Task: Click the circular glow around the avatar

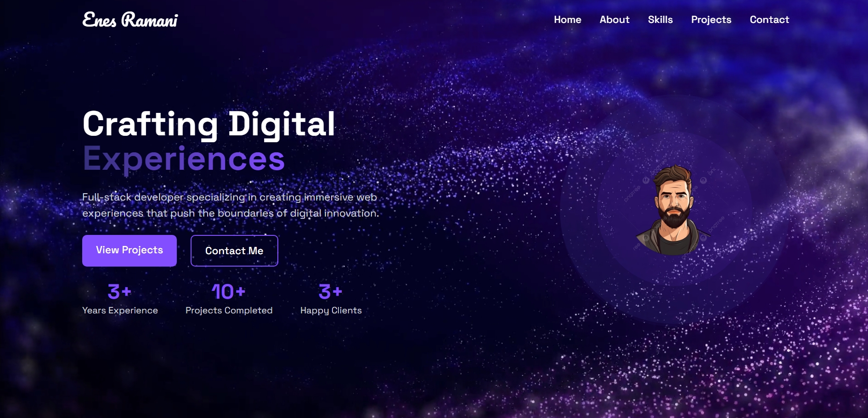Action: click(x=673, y=210)
